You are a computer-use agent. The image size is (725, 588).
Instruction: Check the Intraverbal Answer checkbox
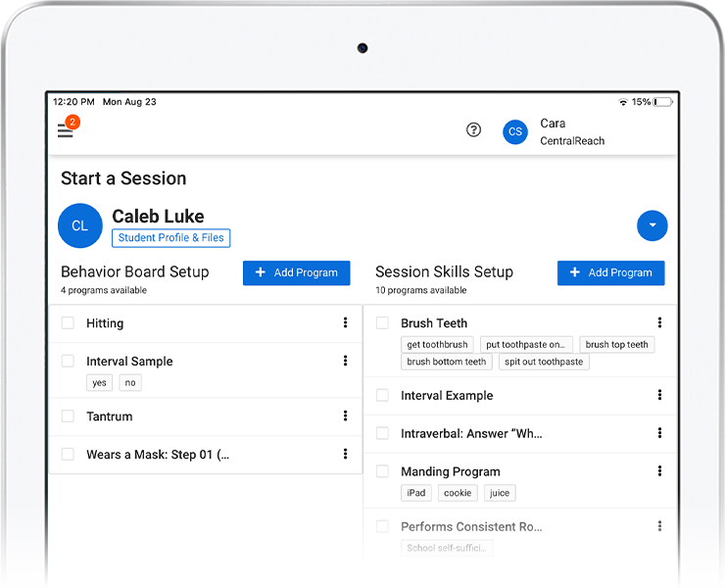382,433
